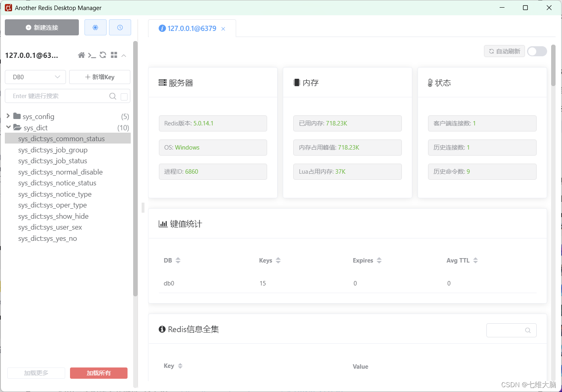Click the 历史连接数: 1 field
The width and height of the screenshot is (562, 392).
point(482,148)
